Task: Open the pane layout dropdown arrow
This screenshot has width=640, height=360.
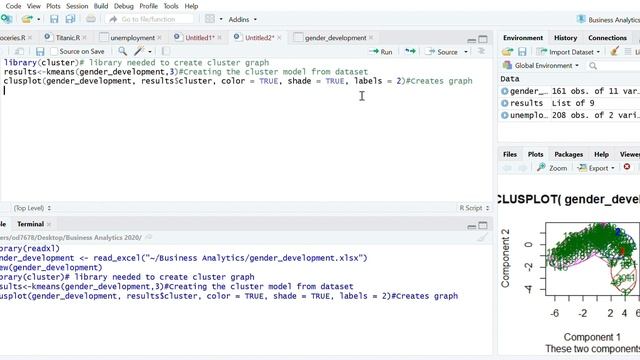Action: tap(221, 19)
